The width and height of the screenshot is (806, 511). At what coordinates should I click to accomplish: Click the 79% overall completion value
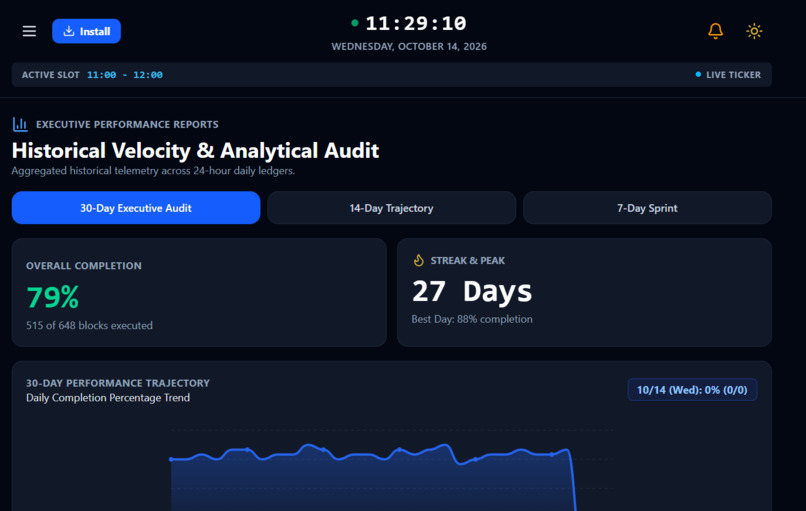pos(52,297)
